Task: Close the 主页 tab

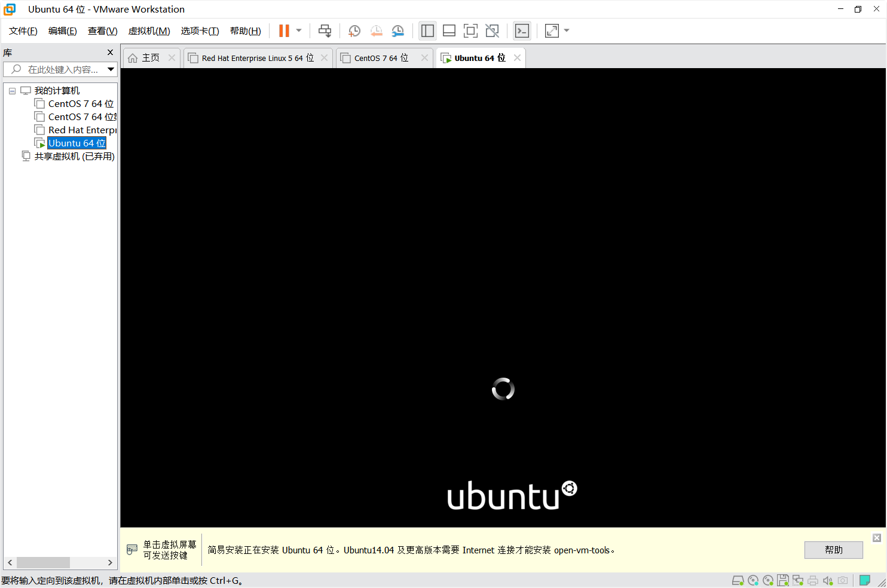Action: coord(172,58)
